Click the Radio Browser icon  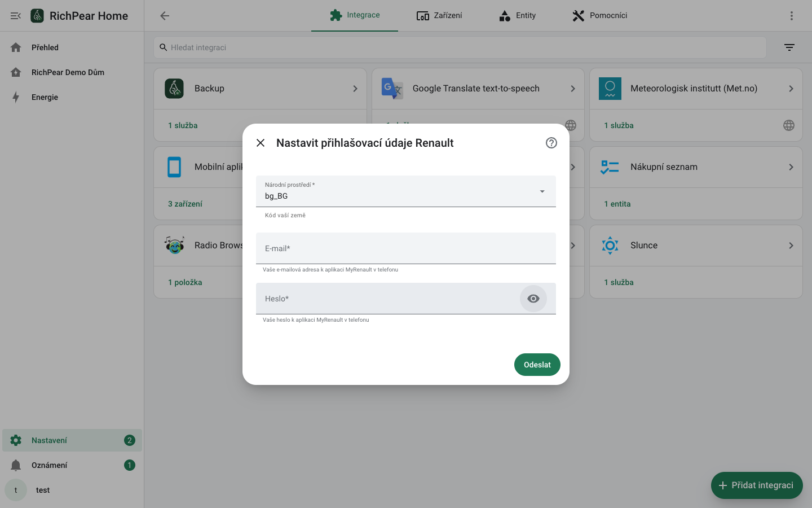(x=174, y=246)
